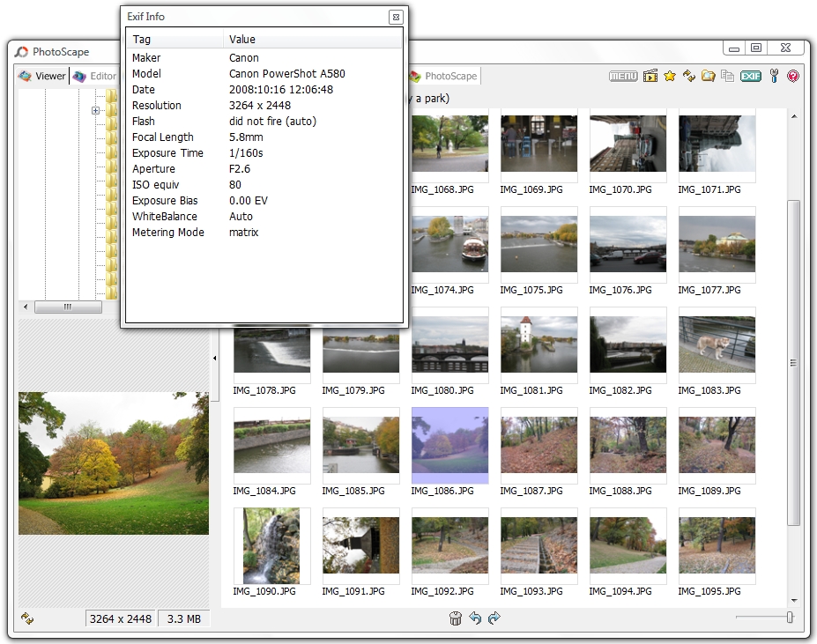Click the thumbnail list scroll-down arrow
The width and height of the screenshot is (817, 644).
[x=794, y=601]
